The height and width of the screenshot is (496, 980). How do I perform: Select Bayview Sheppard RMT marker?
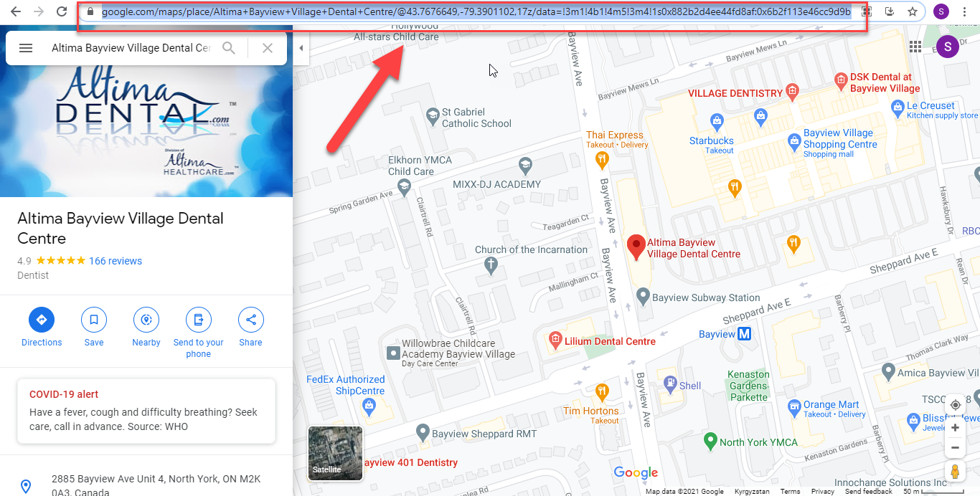tap(423, 433)
